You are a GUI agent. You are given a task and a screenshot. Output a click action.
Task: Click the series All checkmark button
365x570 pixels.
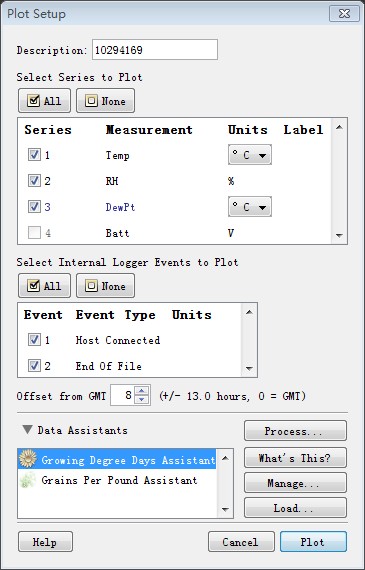point(44,101)
